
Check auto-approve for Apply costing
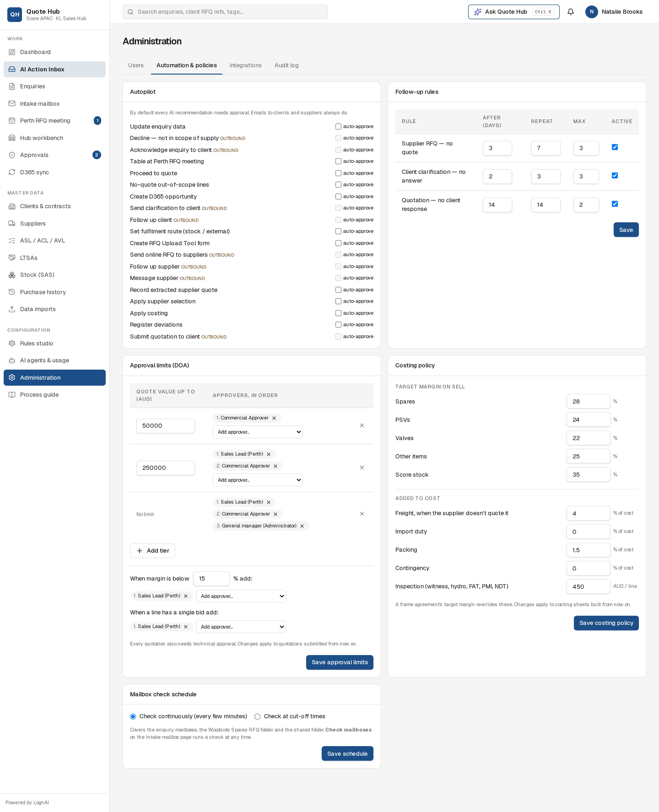click(x=338, y=313)
